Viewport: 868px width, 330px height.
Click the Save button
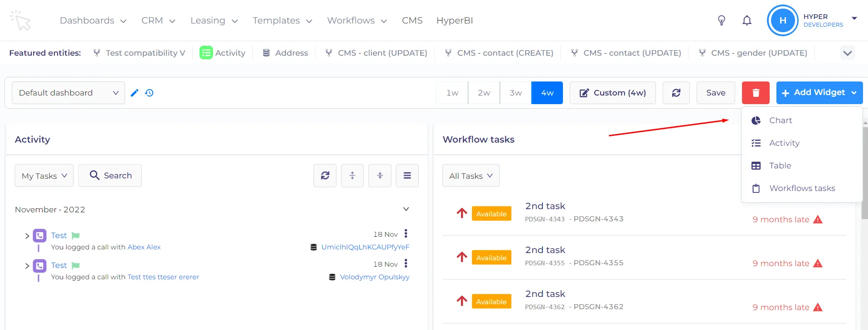pyautogui.click(x=716, y=93)
